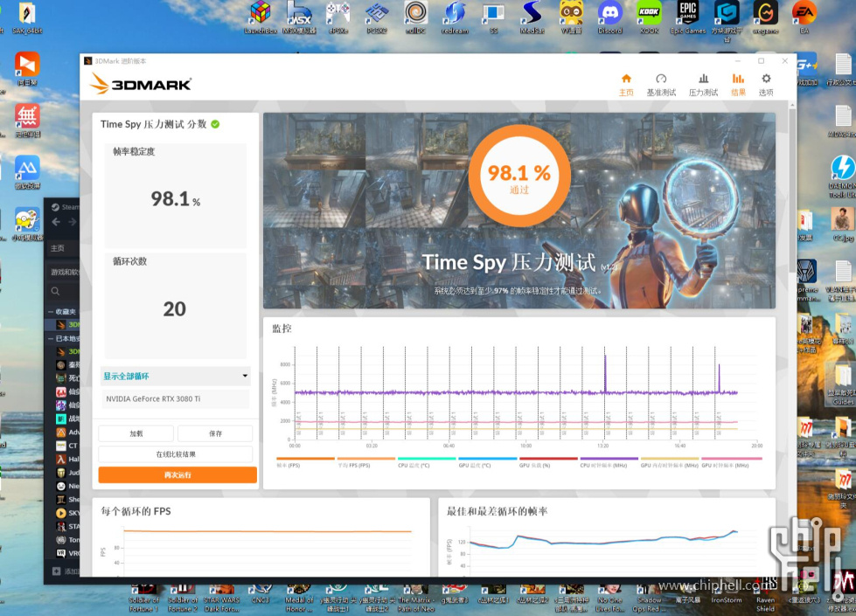Toggle the 帧率 (FPS) legend entry
Screen dimensions: 856x616
[305, 462]
